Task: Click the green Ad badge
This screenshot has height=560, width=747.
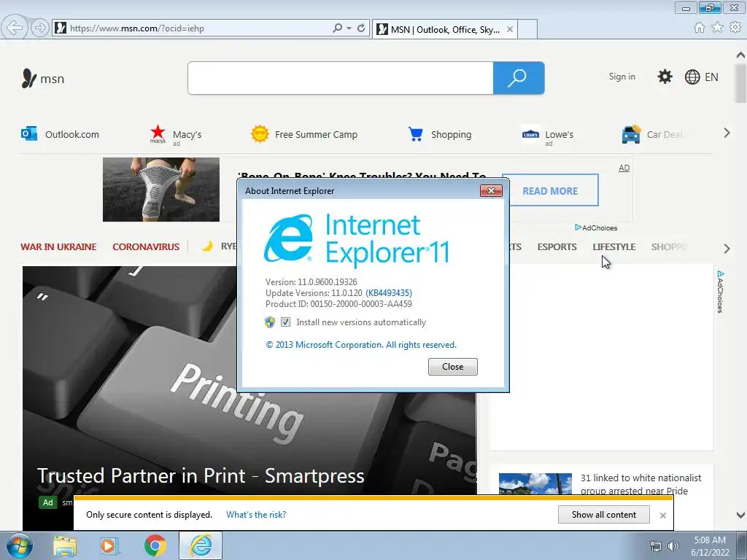Action: [47, 502]
